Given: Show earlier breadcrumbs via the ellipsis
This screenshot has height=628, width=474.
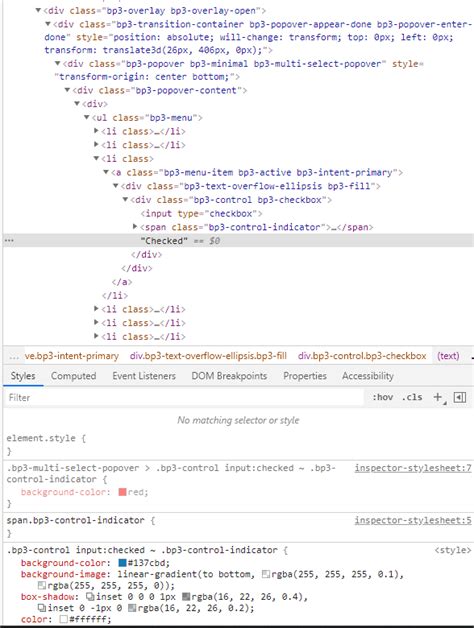Looking at the screenshot, I should (14, 356).
